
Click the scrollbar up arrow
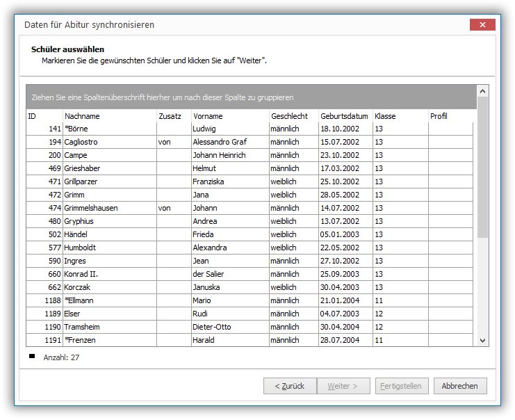click(x=482, y=91)
